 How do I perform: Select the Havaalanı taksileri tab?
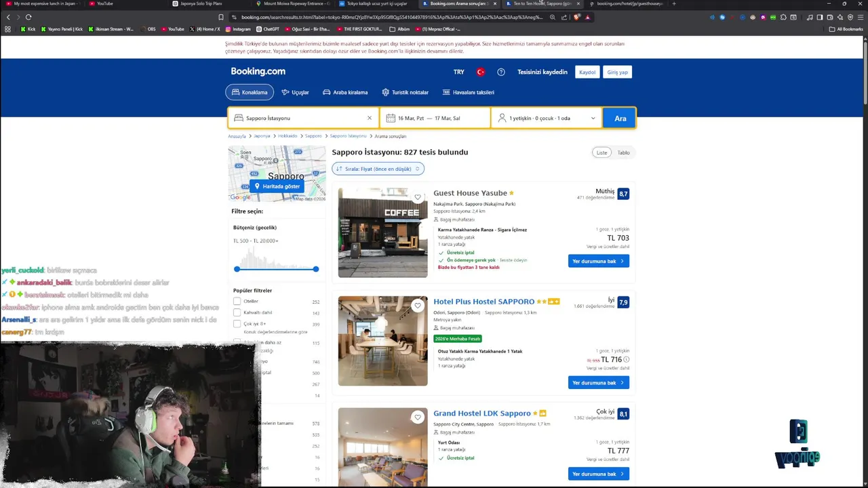pyautogui.click(x=469, y=92)
